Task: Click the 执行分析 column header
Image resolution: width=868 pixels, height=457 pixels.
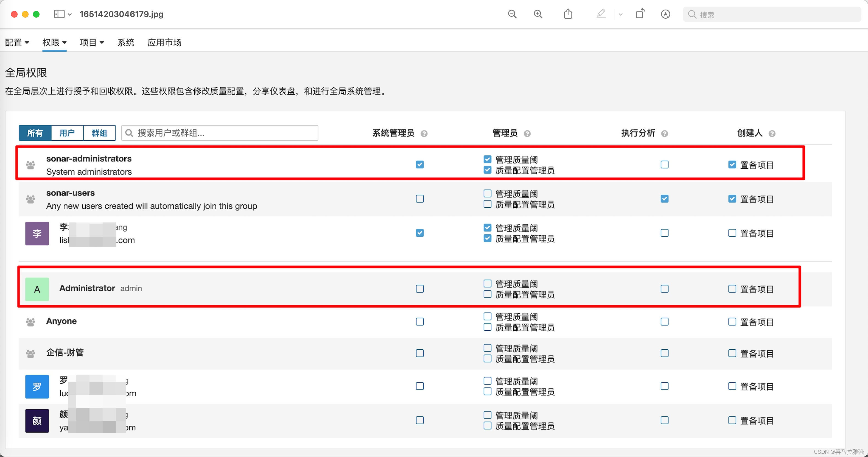Action: [x=638, y=133]
